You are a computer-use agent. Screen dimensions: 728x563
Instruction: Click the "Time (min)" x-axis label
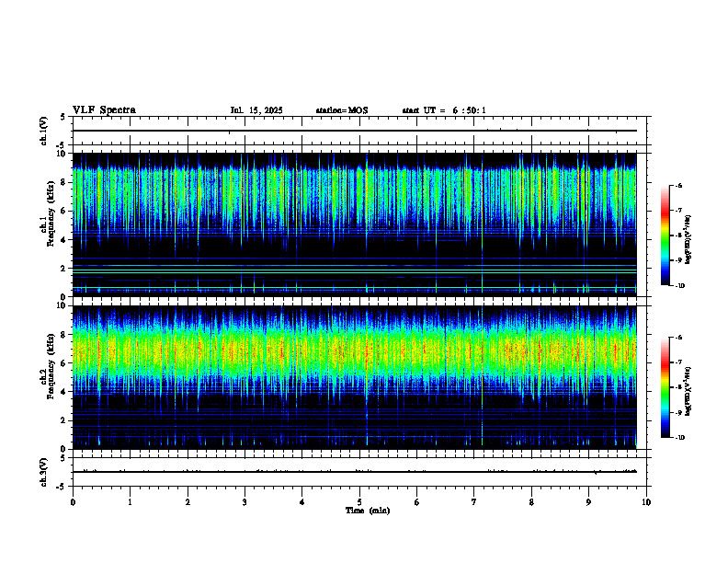(368, 511)
